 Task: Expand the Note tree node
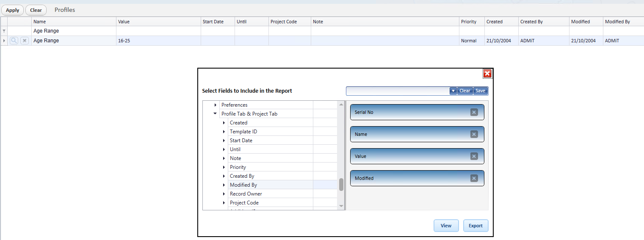pyautogui.click(x=224, y=158)
